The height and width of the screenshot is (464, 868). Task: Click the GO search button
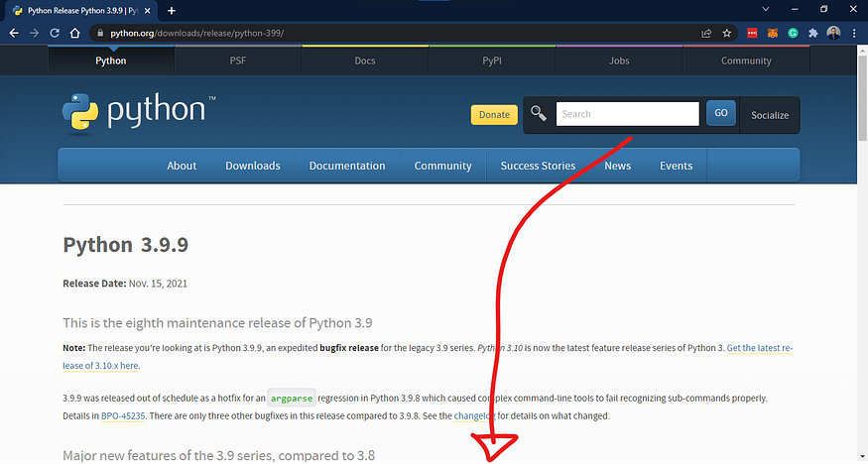(x=721, y=113)
